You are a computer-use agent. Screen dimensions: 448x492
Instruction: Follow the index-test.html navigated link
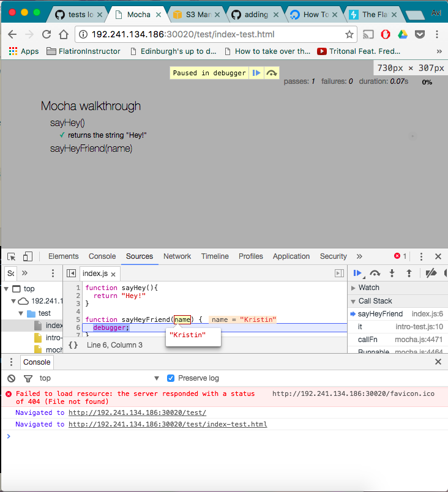click(x=168, y=424)
